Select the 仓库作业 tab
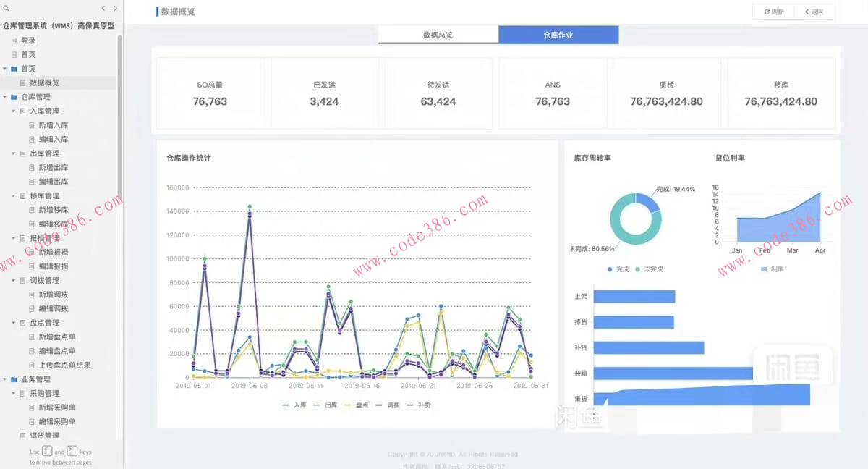The height and width of the screenshot is (469, 868). pos(558,35)
